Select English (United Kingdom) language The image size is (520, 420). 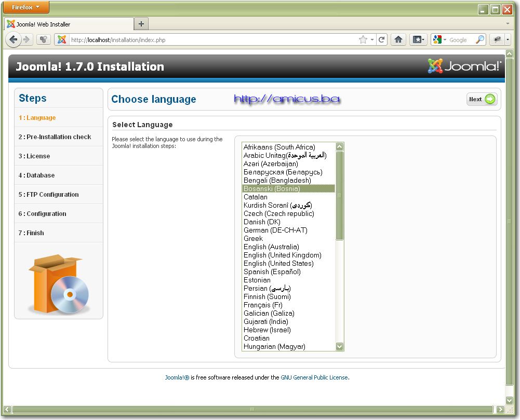tap(288, 255)
